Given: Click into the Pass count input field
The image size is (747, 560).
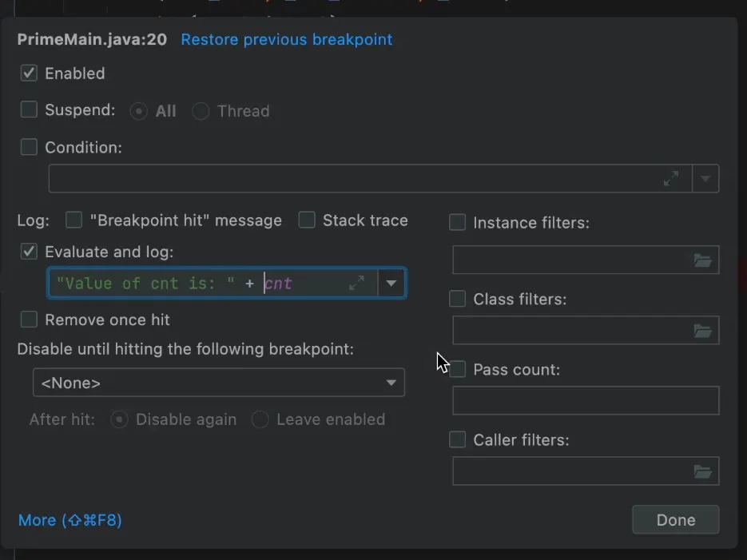Looking at the screenshot, I should click(585, 401).
